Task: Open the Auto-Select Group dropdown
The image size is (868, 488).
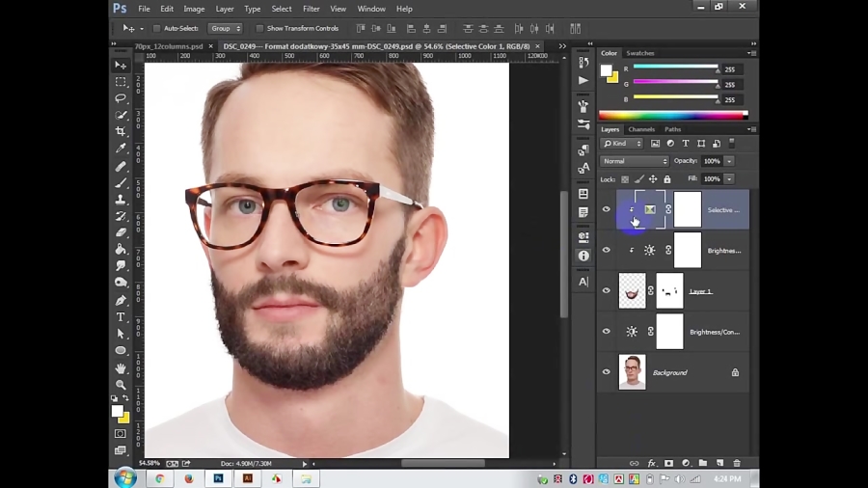Action: tap(225, 28)
